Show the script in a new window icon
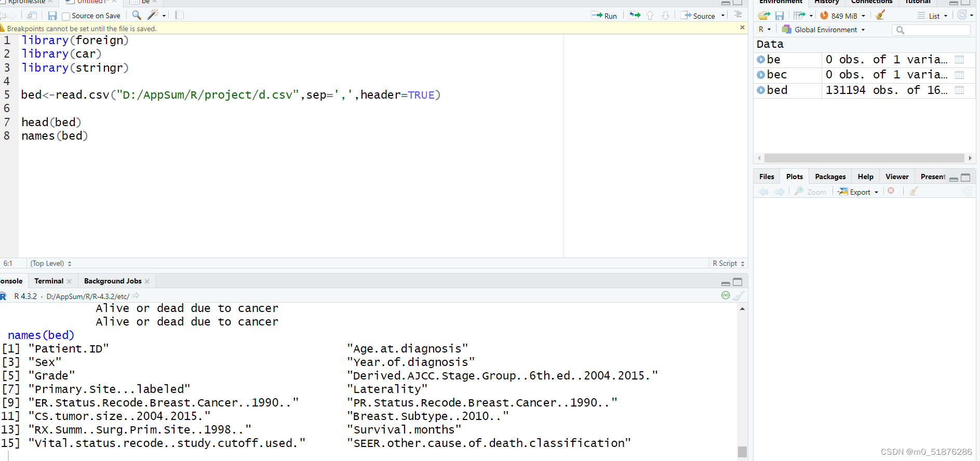The height and width of the screenshot is (461, 980). tap(32, 16)
